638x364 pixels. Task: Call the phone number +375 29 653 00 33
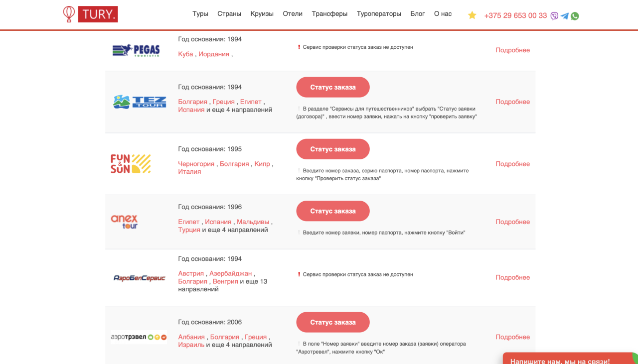(515, 15)
